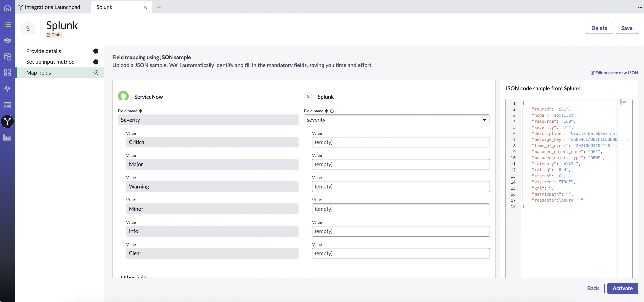This screenshot has height=302, width=644.
Task: Click the Activate button
Action: pos(622,288)
